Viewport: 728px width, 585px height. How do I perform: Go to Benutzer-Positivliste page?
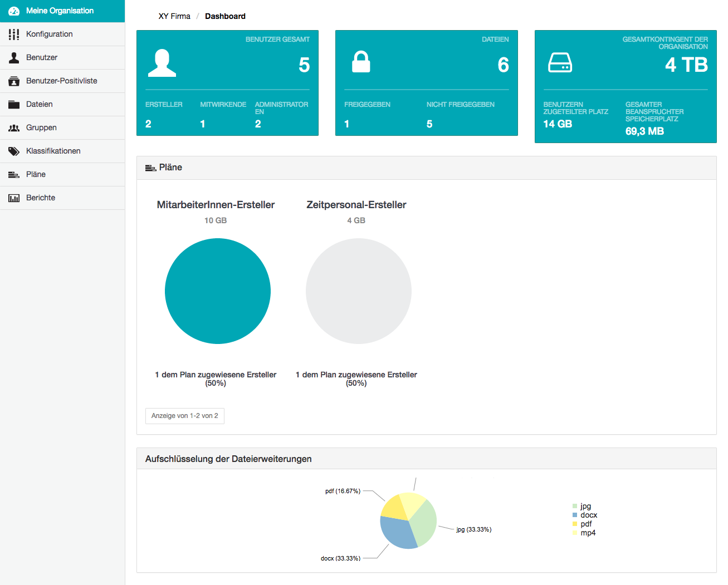pyautogui.click(x=62, y=81)
